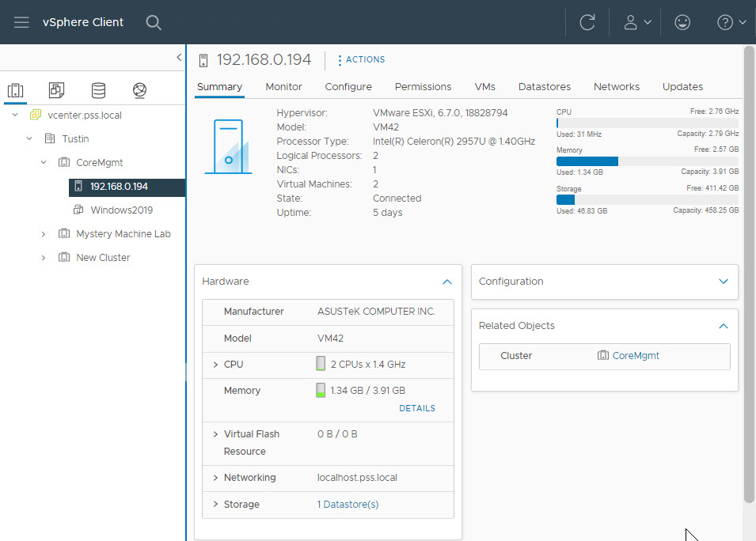Select vcenter.pss.local in the tree

[x=85, y=115]
